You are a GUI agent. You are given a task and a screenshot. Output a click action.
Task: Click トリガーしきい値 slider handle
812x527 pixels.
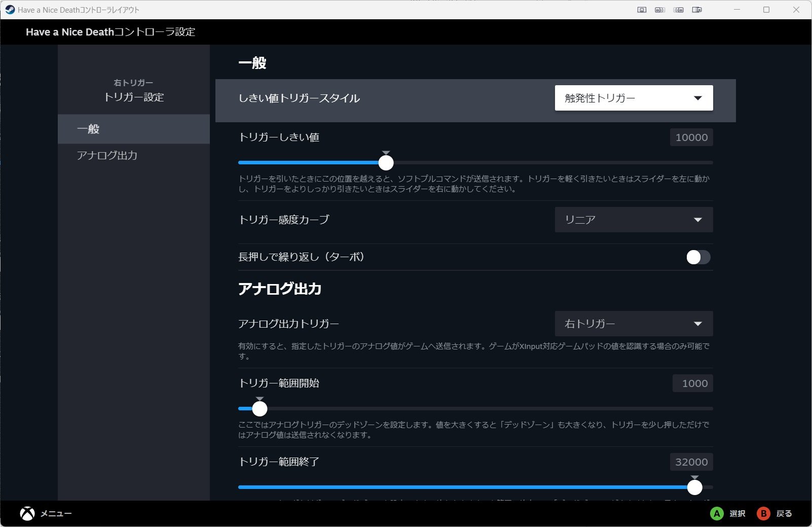tap(386, 163)
